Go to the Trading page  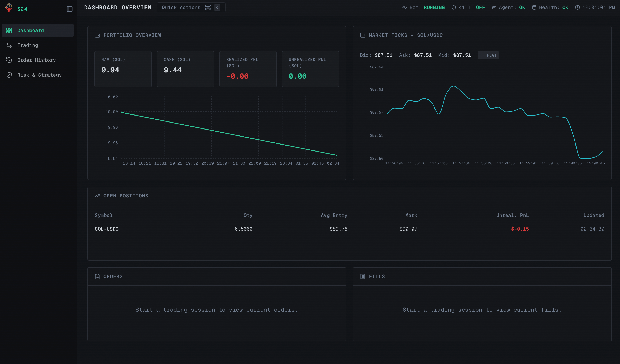click(28, 45)
